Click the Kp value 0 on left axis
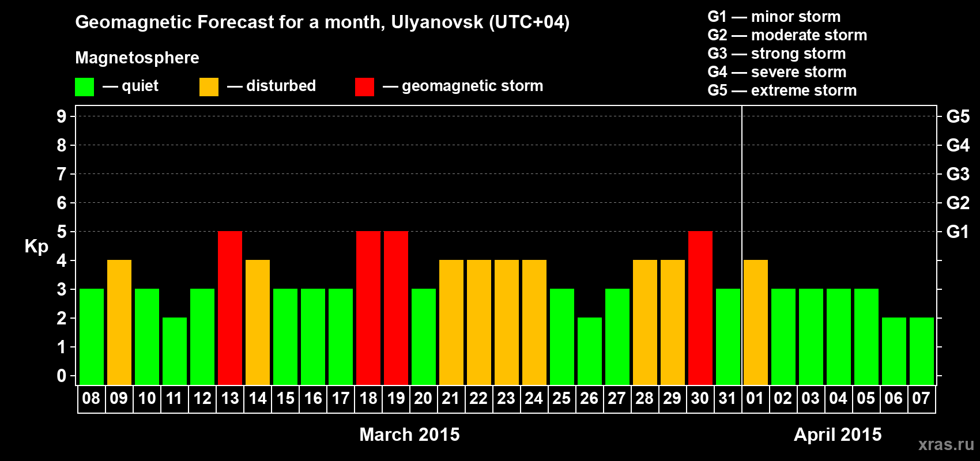The width and height of the screenshot is (980, 461). coord(62,376)
